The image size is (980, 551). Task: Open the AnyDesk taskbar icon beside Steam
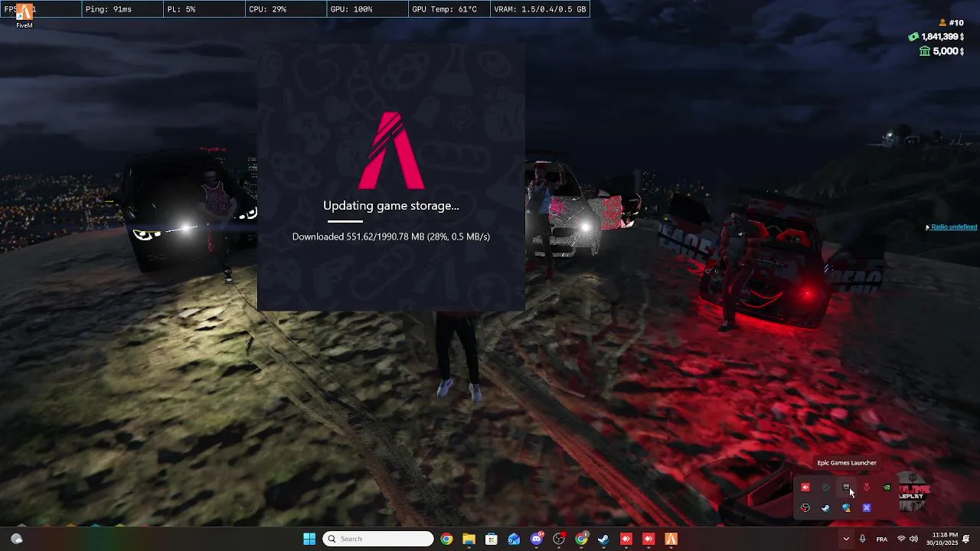[626, 539]
